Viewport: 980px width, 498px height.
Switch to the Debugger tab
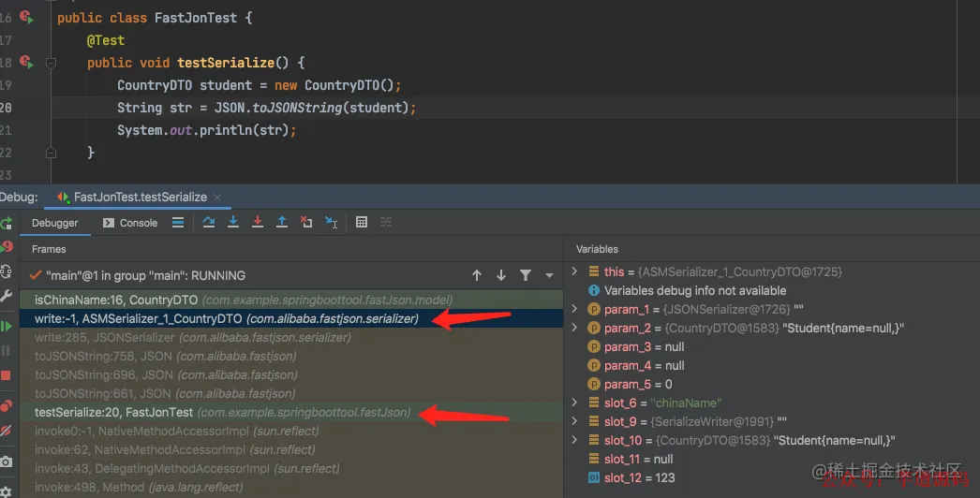[x=55, y=223]
